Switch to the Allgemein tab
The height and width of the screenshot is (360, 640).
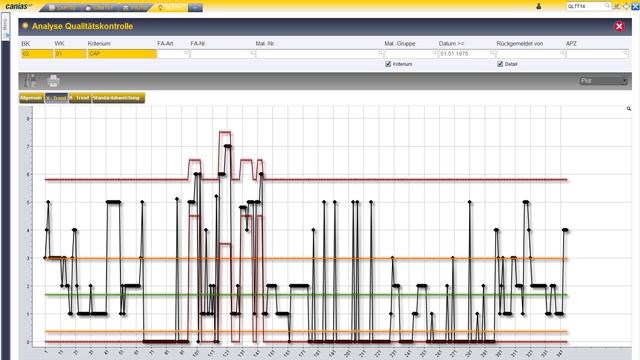tap(31, 98)
